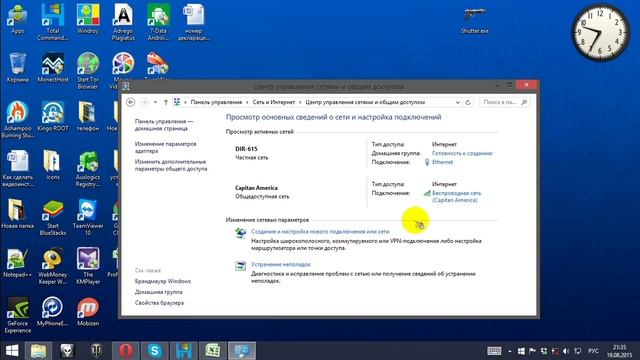Open TeamViewer 10 desktop shortcut
This screenshot has width=640, height=360.
point(88,217)
